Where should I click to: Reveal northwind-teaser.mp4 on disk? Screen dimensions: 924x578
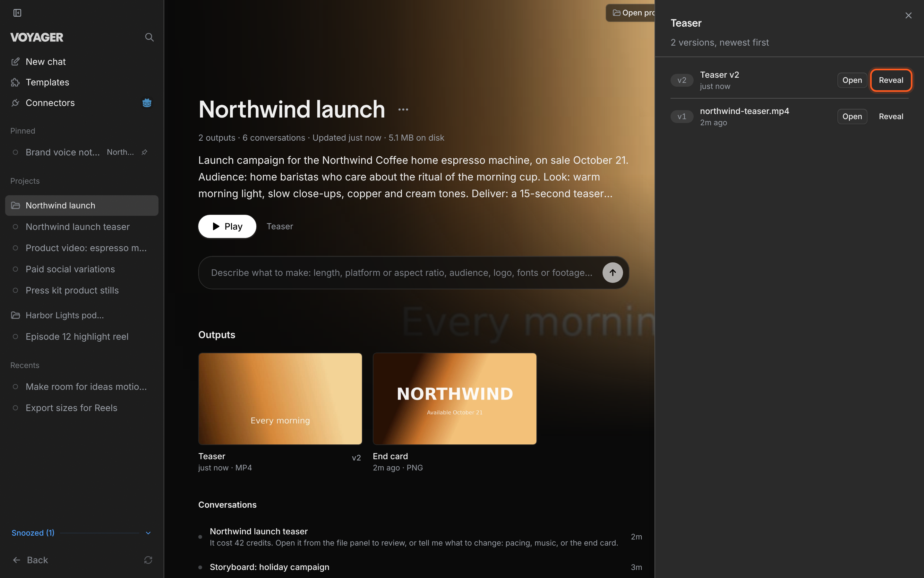tap(891, 117)
